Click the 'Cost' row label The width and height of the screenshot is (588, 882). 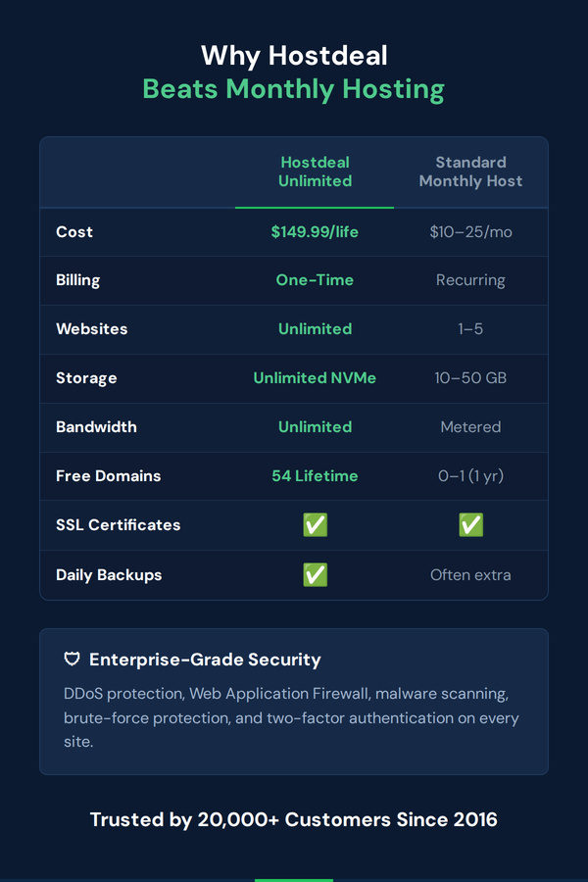[x=74, y=231]
